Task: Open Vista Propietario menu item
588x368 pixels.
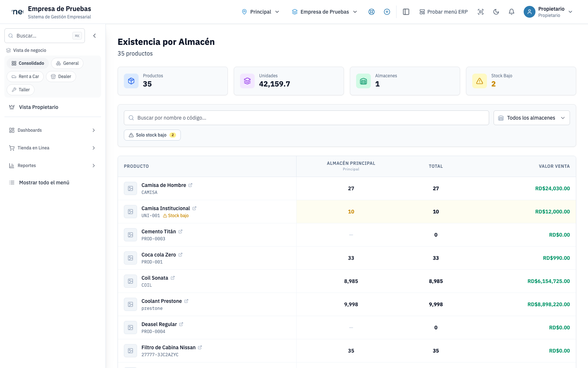Action: (52, 107)
